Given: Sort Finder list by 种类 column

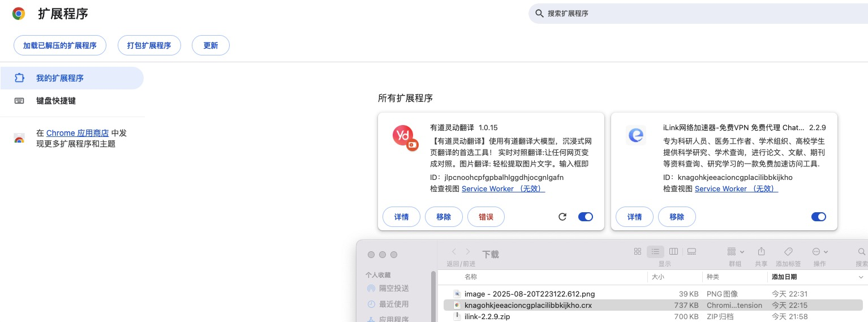Looking at the screenshot, I should click(x=712, y=277).
